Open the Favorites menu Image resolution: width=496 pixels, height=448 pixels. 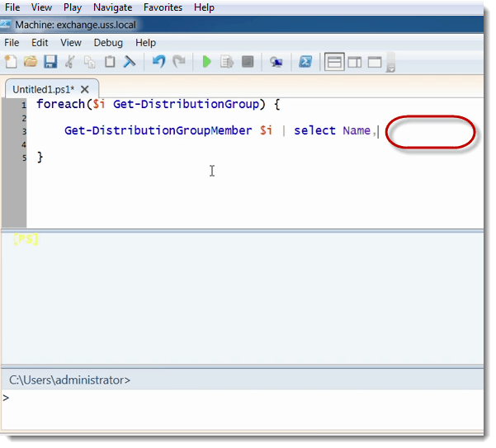(x=163, y=7)
